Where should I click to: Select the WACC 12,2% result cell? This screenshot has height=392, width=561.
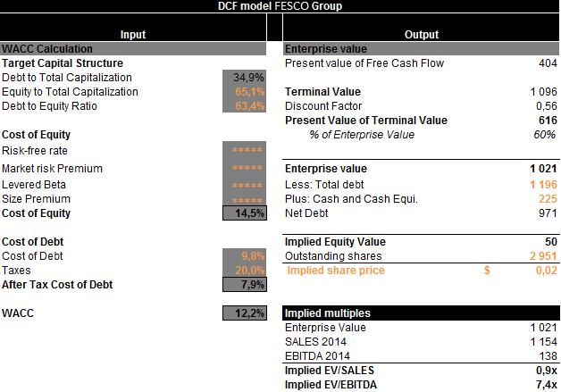244,313
